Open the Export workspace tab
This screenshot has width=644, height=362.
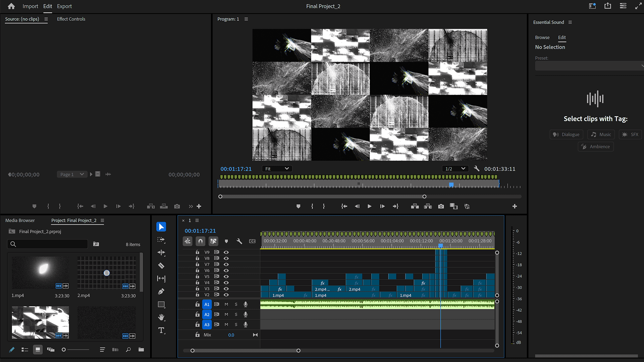(64, 6)
